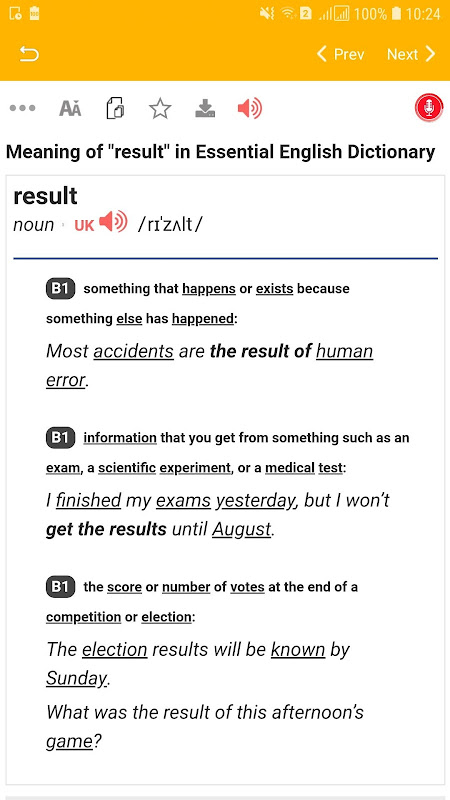Copy the definition with the copy icon

[x=115, y=109]
